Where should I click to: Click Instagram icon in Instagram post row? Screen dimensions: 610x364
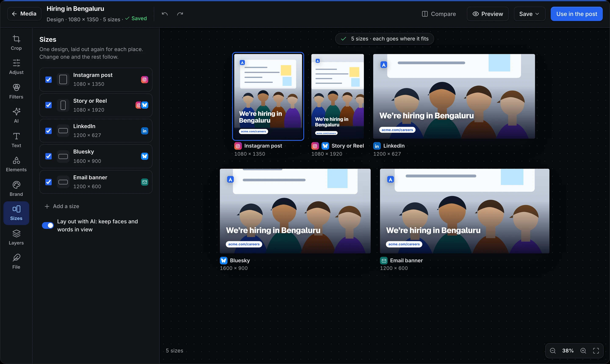coord(145,80)
